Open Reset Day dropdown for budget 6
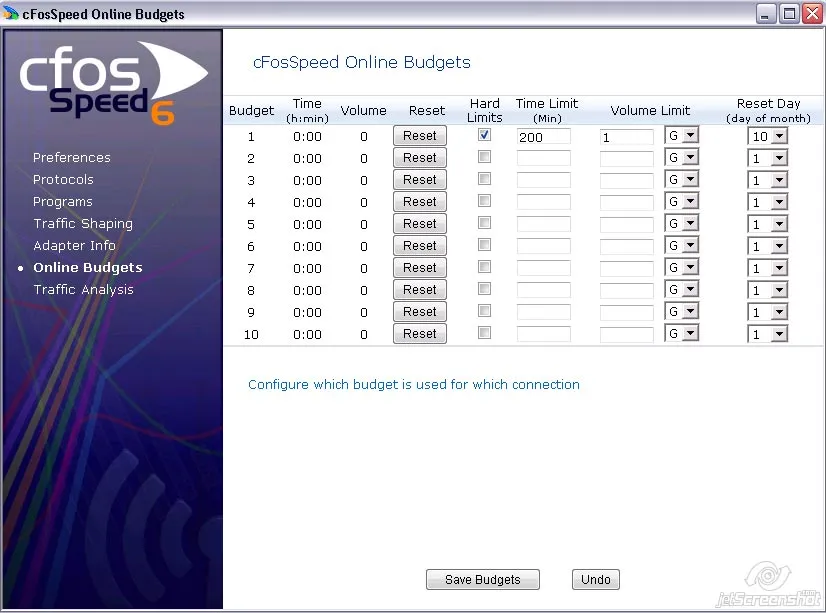The height and width of the screenshot is (613, 826). click(x=768, y=246)
